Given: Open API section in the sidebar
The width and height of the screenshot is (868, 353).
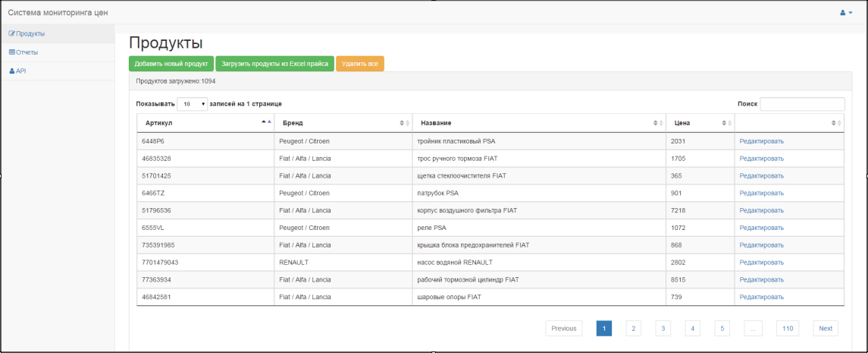Looking at the screenshot, I should (19, 71).
